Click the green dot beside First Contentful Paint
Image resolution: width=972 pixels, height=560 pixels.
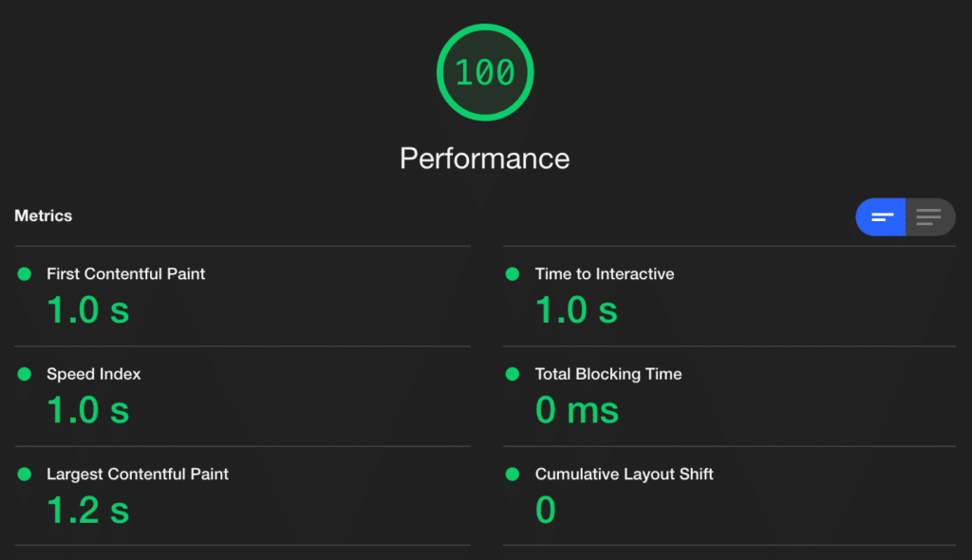pos(24,274)
